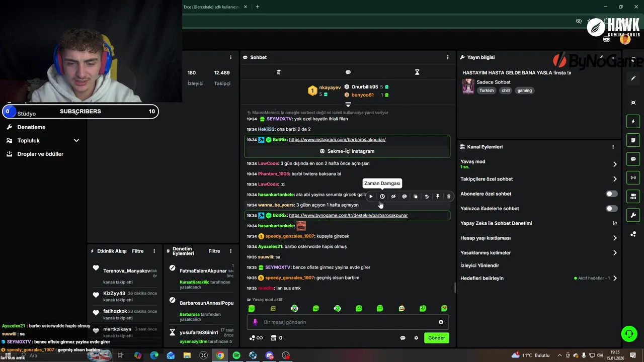Open weather 11°C Bulutlu taskbar widget

coord(531,355)
